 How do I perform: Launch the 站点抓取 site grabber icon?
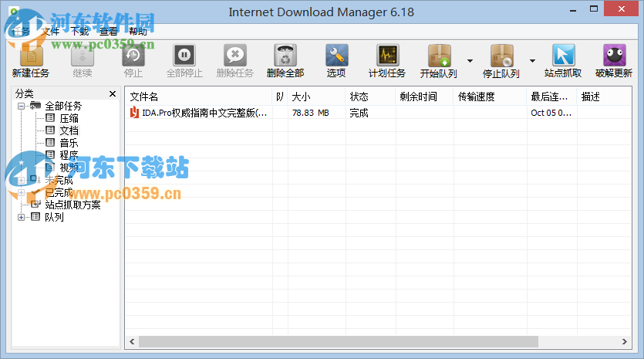point(563,55)
